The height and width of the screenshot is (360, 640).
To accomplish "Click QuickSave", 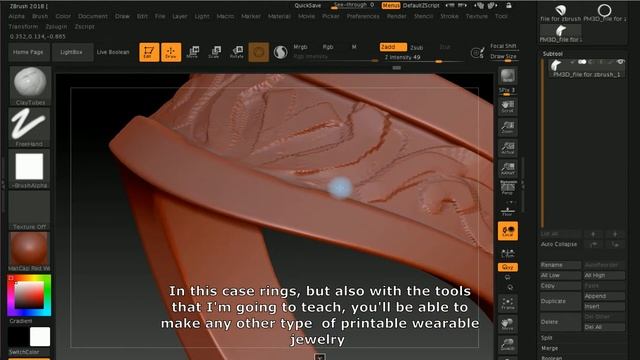I will click(308, 6).
